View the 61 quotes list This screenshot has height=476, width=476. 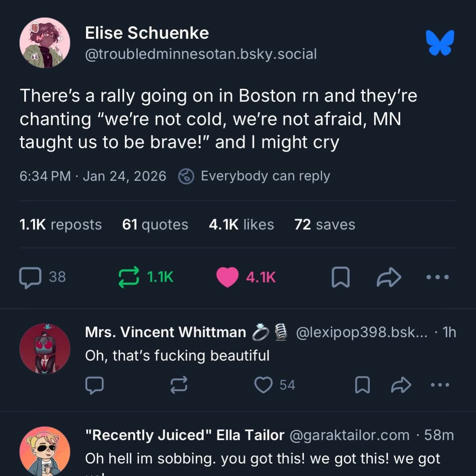[x=155, y=224]
